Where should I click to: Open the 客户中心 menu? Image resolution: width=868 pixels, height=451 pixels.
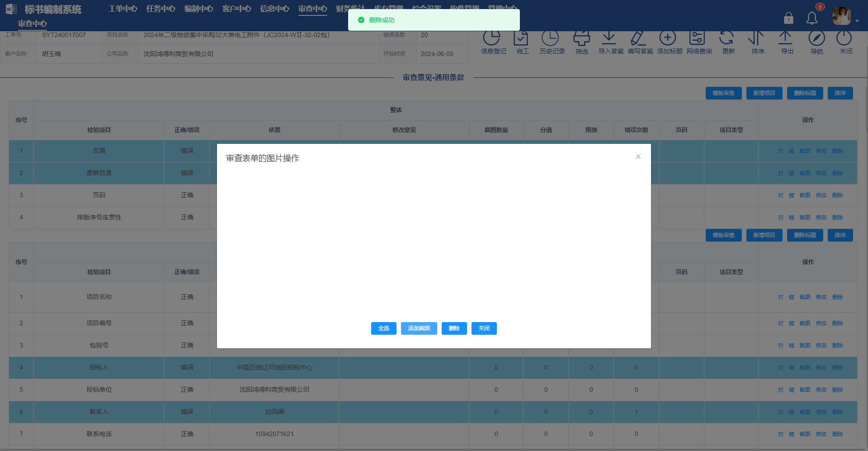coord(237,9)
